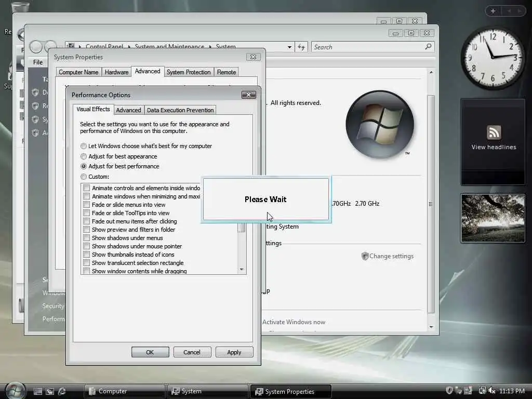The image size is (532, 399).
Task: Select Adjust for best performance option
Action: click(x=84, y=166)
